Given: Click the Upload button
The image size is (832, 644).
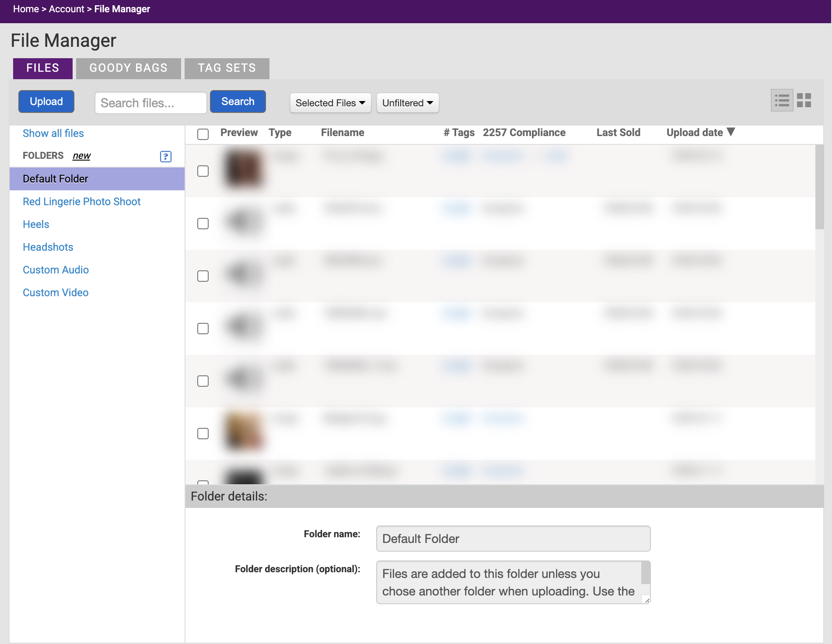Looking at the screenshot, I should pyautogui.click(x=46, y=101).
